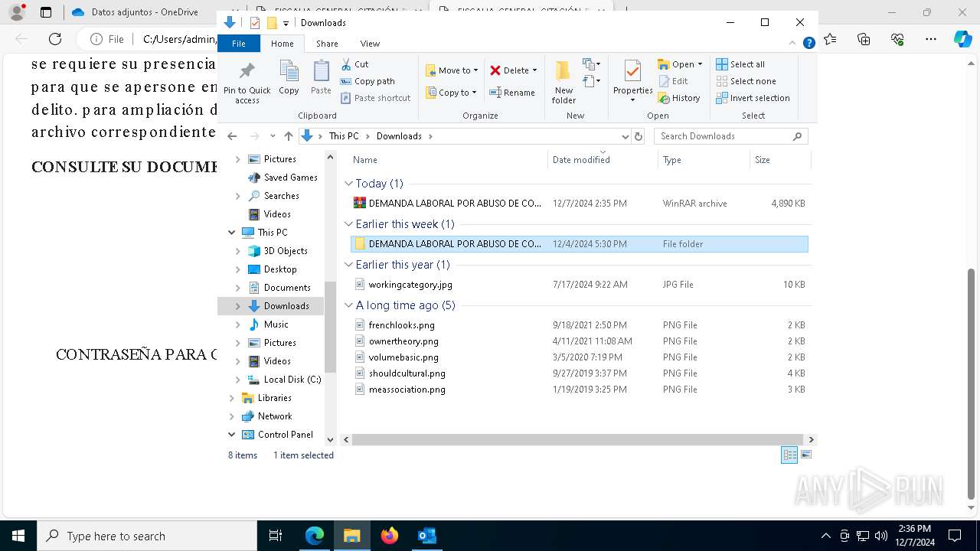Open the Open button dropdown
The width and height of the screenshot is (980, 551).
click(700, 64)
